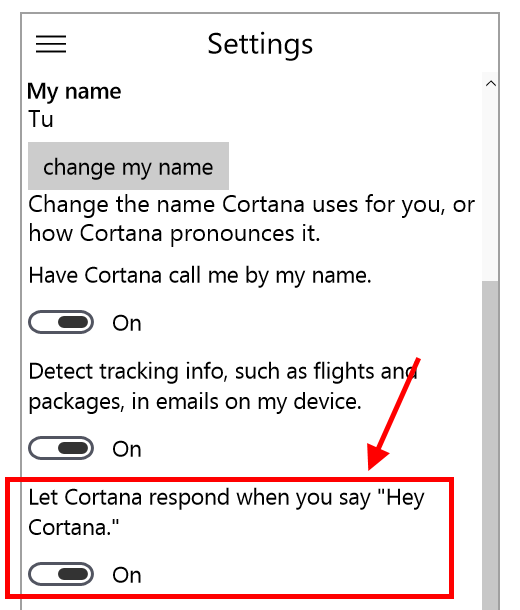
Task: Click the scrollbar track above the thumb
Action: point(490,187)
